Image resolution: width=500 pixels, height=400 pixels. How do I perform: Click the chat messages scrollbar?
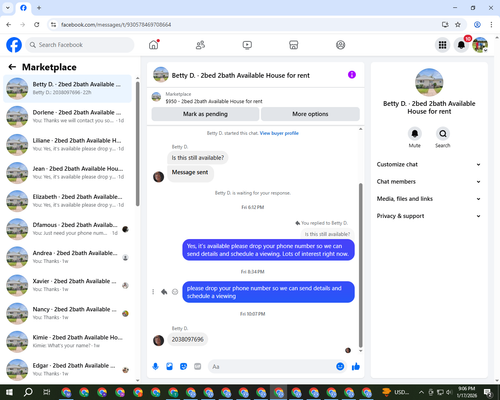[x=360, y=265]
